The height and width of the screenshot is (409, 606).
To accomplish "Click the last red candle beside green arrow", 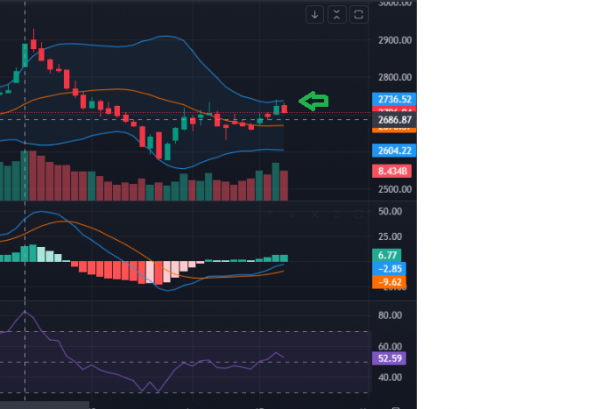I will pyautogui.click(x=284, y=109).
